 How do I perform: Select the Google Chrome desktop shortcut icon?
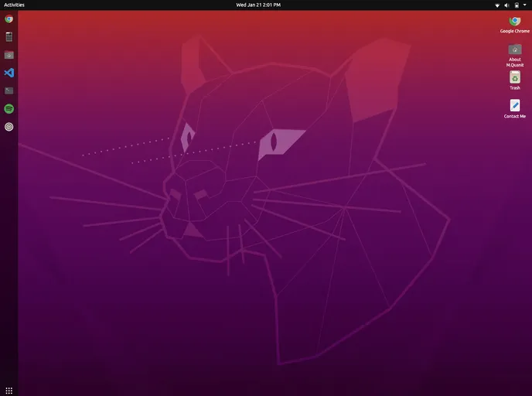click(514, 22)
